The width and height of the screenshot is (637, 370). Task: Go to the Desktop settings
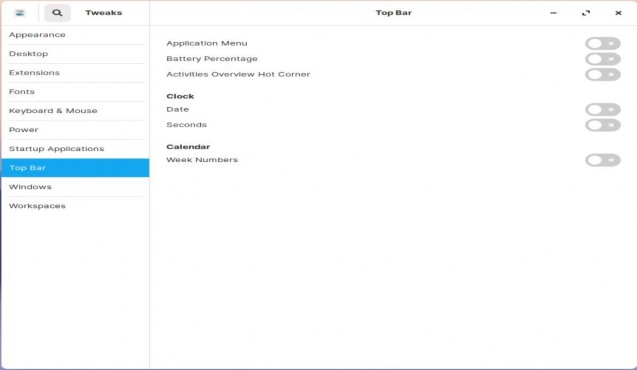75,54
